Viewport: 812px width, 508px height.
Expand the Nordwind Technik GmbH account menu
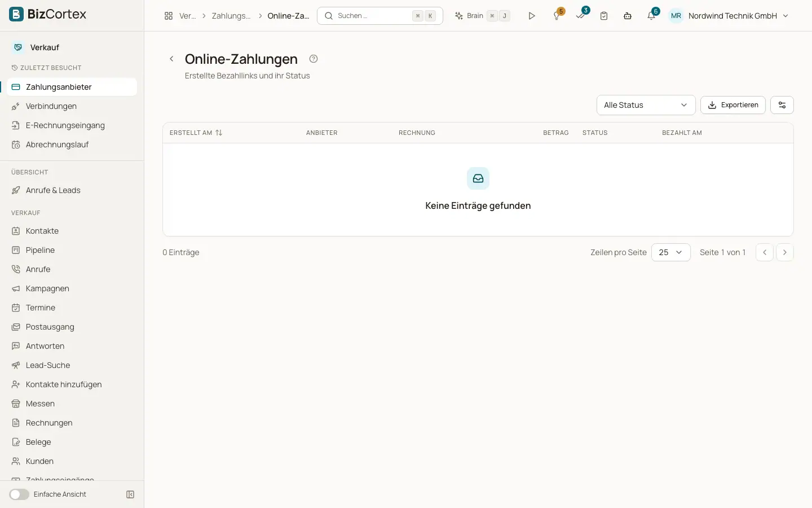pos(738,16)
